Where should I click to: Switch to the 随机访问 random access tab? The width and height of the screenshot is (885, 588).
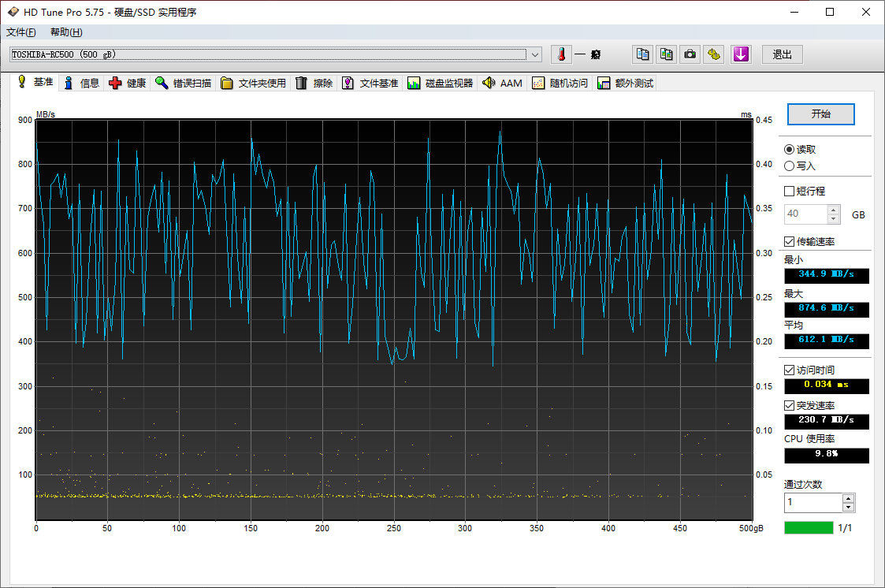coord(560,83)
